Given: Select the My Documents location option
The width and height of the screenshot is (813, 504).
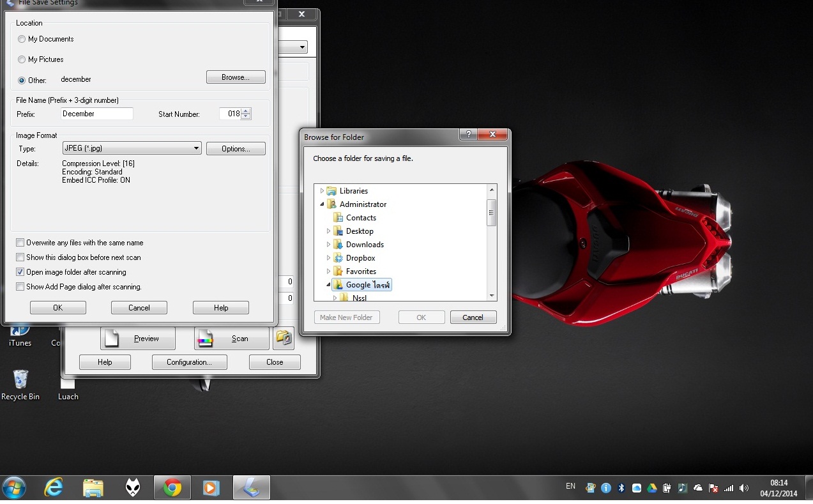Looking at the screenshot, I should pos(22,39).
